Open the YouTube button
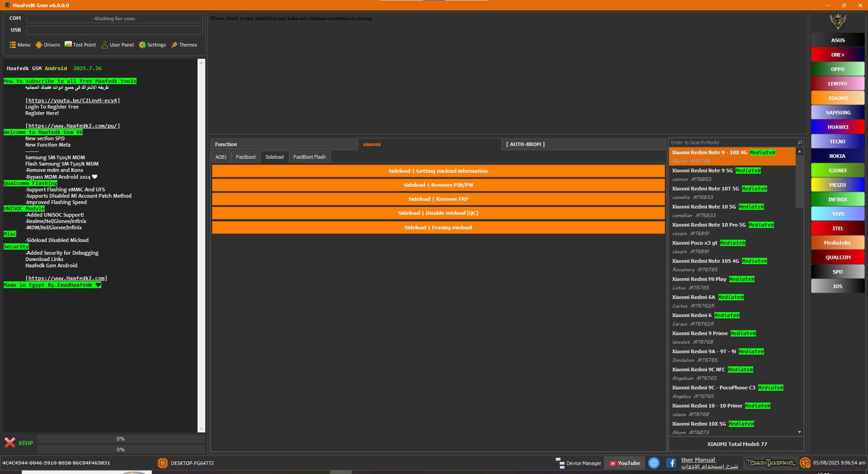 tap(625, 463)
